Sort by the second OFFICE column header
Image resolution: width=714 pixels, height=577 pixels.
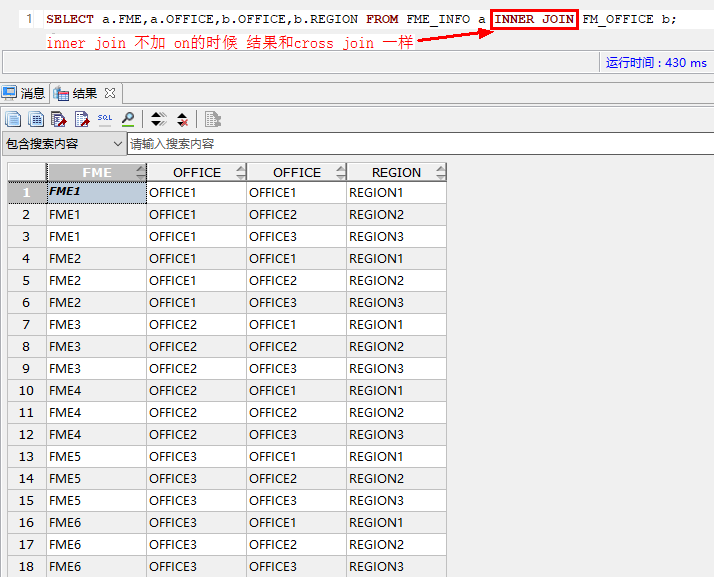point(297,173)
